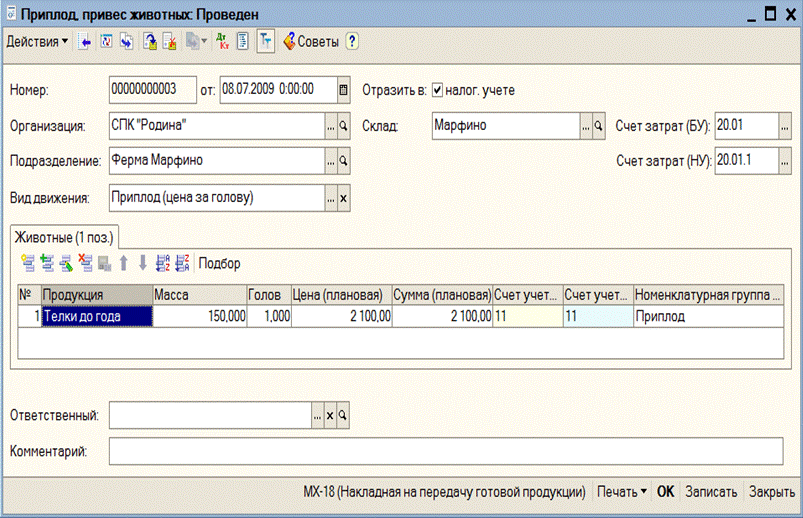Clear the Вид движения field with X
This screenshot has width=803, height=518.
pyautogui.click(x=343, y=198)
